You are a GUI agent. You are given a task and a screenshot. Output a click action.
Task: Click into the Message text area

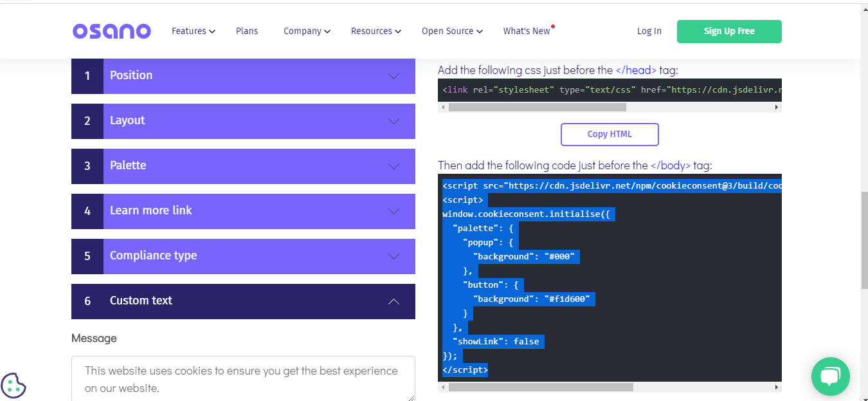[243, 379]
